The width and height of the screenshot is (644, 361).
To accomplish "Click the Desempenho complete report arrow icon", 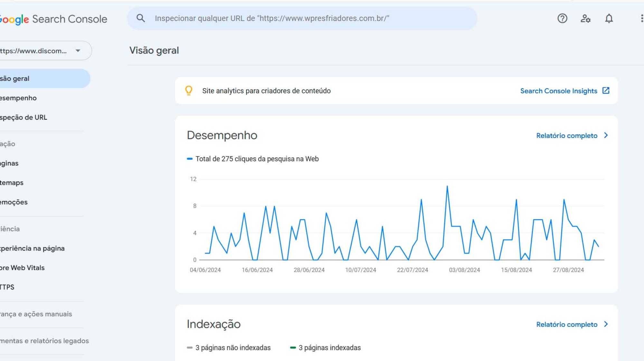I will (x=608, y=136).
